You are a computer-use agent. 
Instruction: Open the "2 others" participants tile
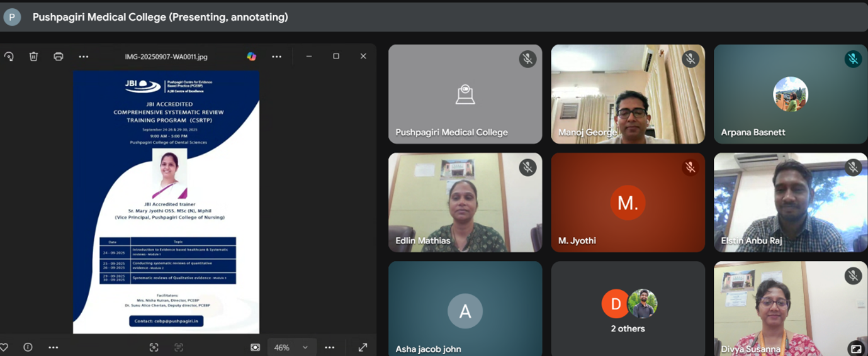point(628,309)
